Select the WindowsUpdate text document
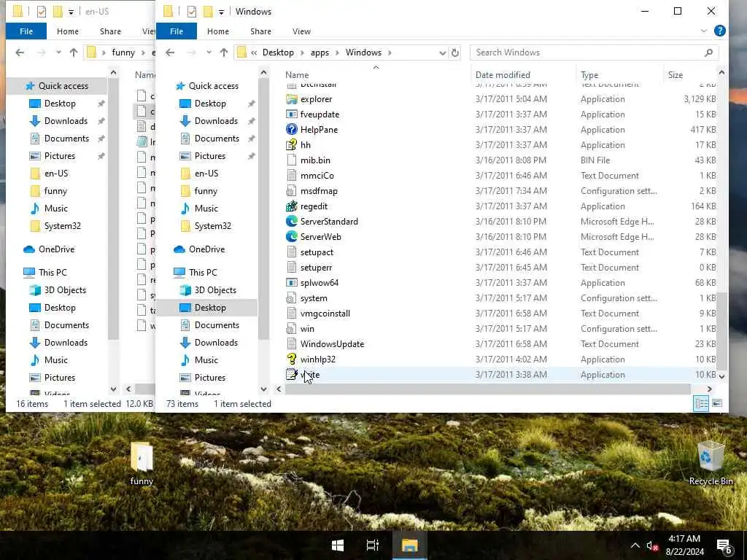Screen dimensions: 747x560 pyautogui.click(x=332, y=344)
